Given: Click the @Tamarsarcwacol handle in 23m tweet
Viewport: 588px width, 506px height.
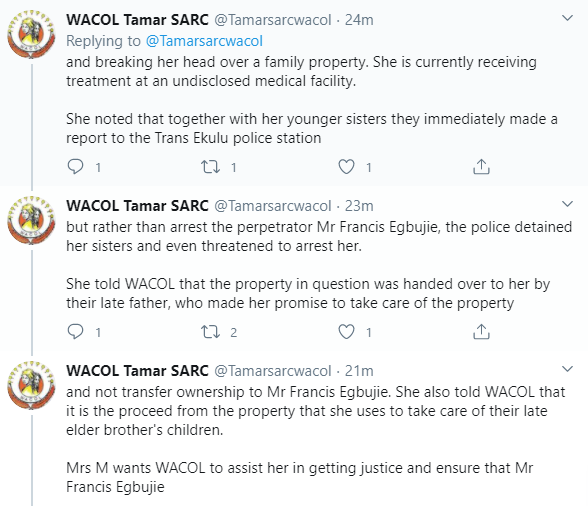Looking at the screenshot, I should point(273,206).
